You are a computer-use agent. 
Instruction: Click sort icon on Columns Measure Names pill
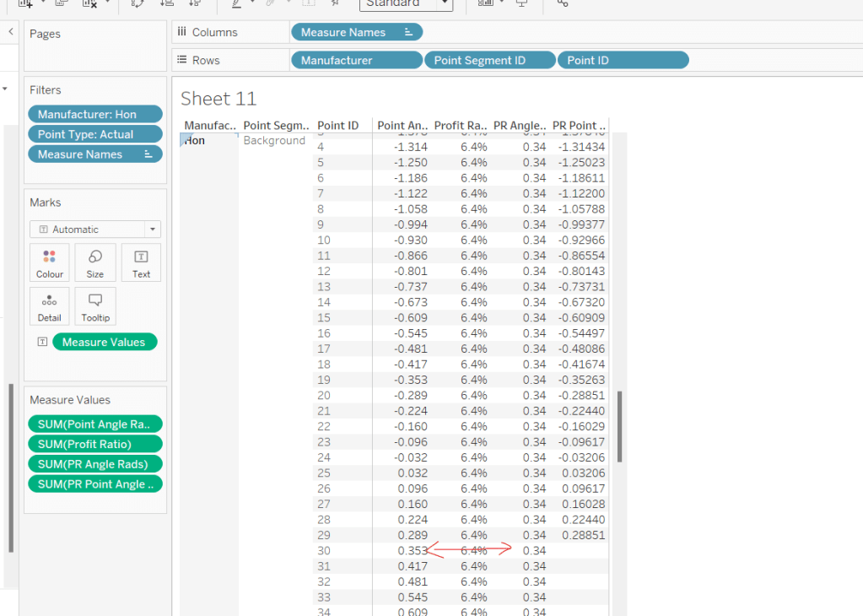[408, 32]
